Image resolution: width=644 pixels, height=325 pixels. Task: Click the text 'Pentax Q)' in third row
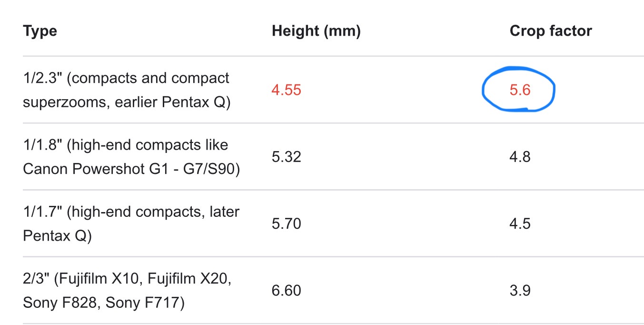57,236
